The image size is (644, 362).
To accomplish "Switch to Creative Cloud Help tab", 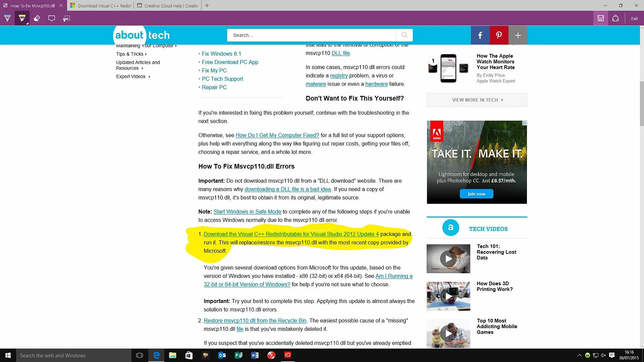I will [x=168, y=6].
